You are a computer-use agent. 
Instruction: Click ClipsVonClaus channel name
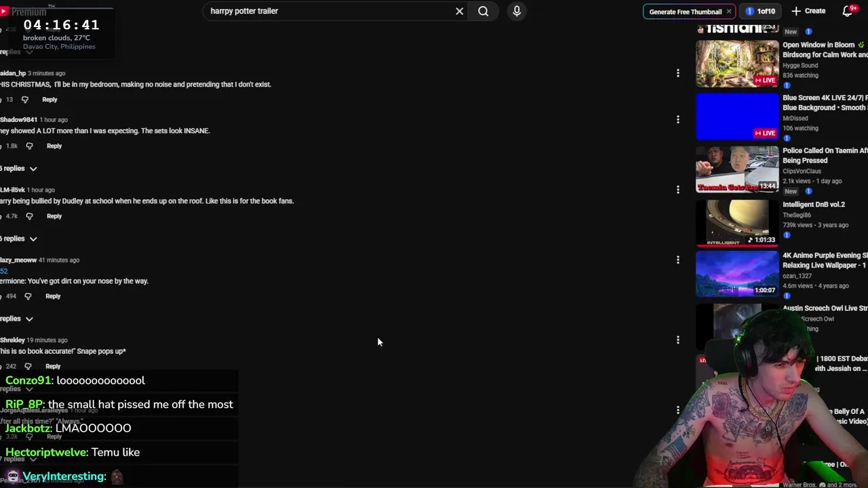tap(802, 171)
